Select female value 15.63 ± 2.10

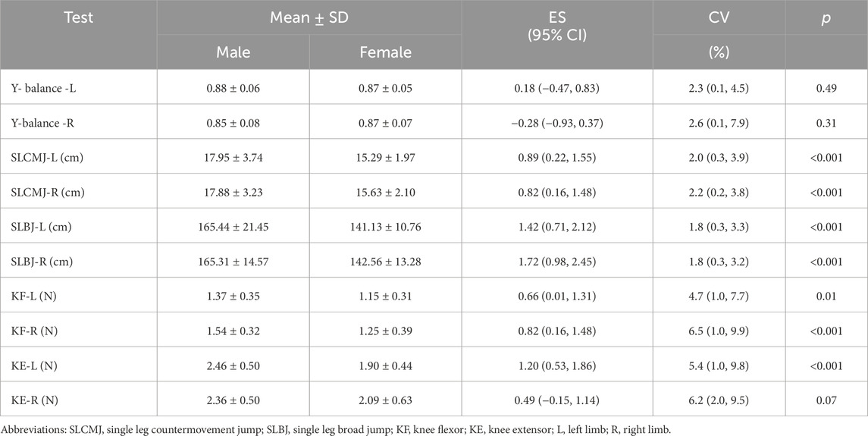tap(384, 192)
